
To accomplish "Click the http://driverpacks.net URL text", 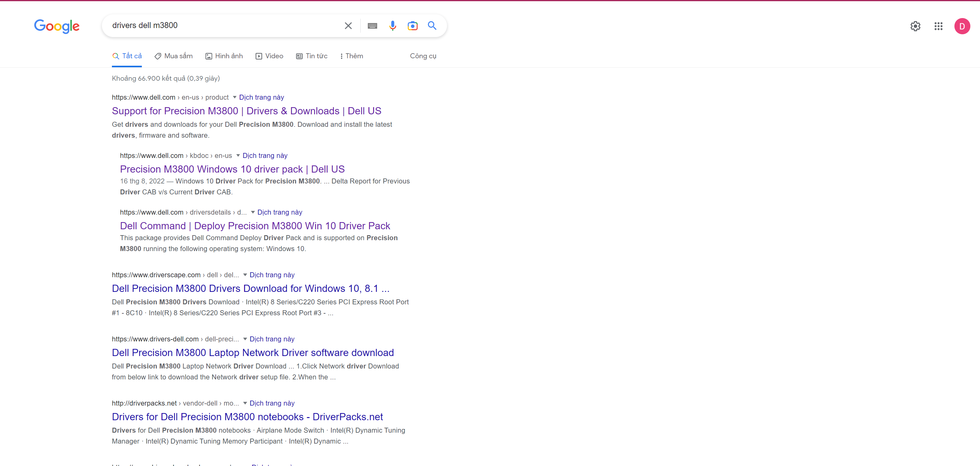I will [x=144, y=403].
